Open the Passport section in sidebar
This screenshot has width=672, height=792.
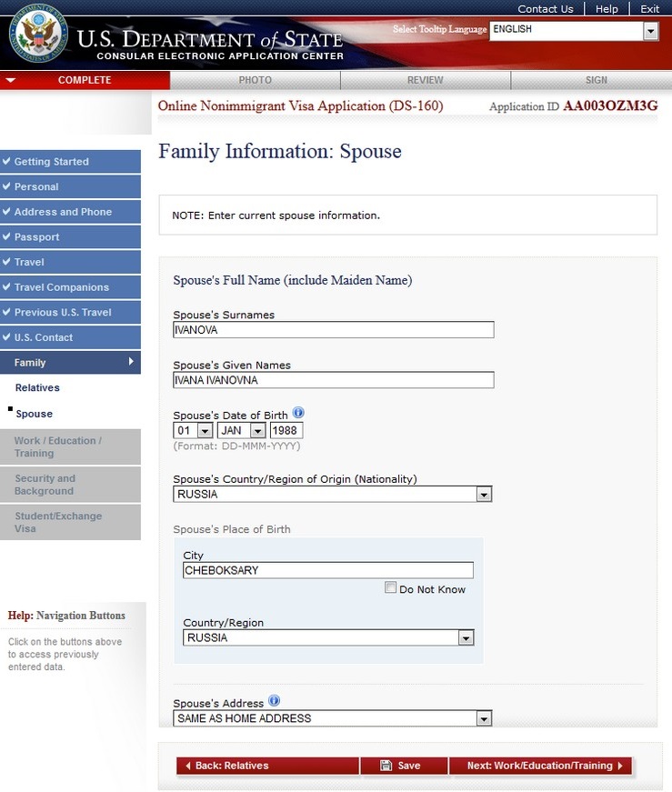click(x=70, y=237)
